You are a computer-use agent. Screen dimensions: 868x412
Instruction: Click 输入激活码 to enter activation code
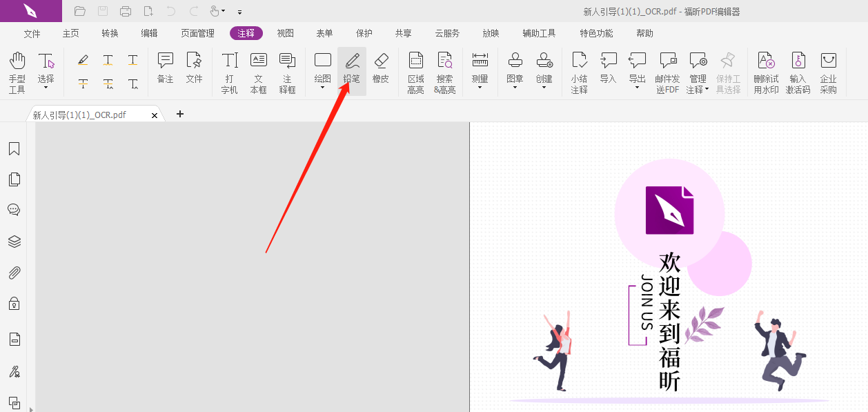point(797,71)
